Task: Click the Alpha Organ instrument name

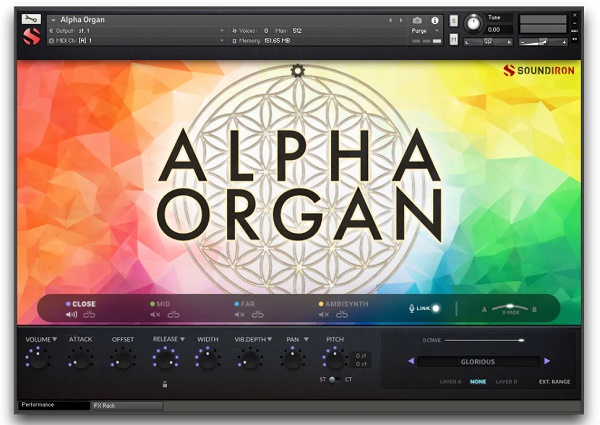Action: point(82,20)
